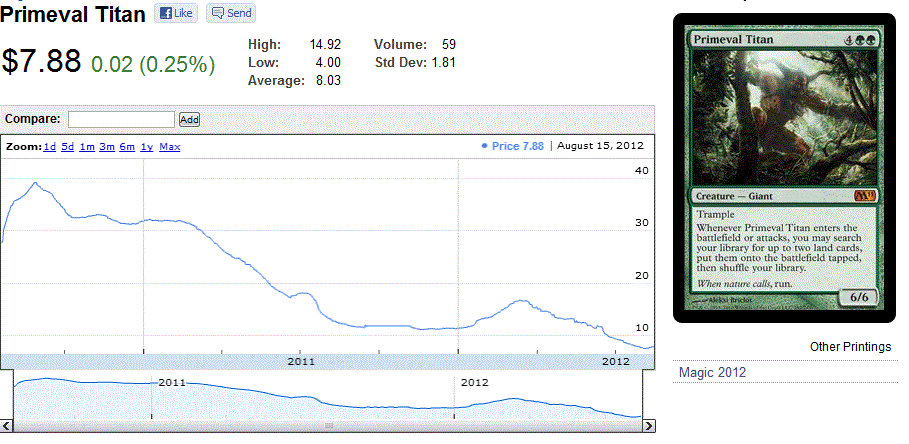This screenshot has width=909, height=444.
Task: Click the price peak on the main chart
Action: [36, 183]
